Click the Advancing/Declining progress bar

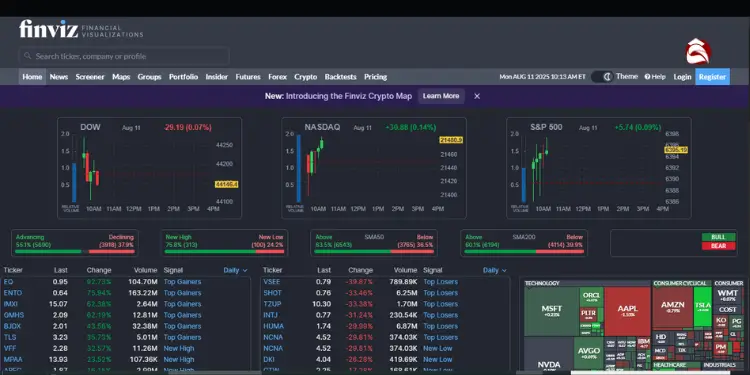click(x=75, y=252)
